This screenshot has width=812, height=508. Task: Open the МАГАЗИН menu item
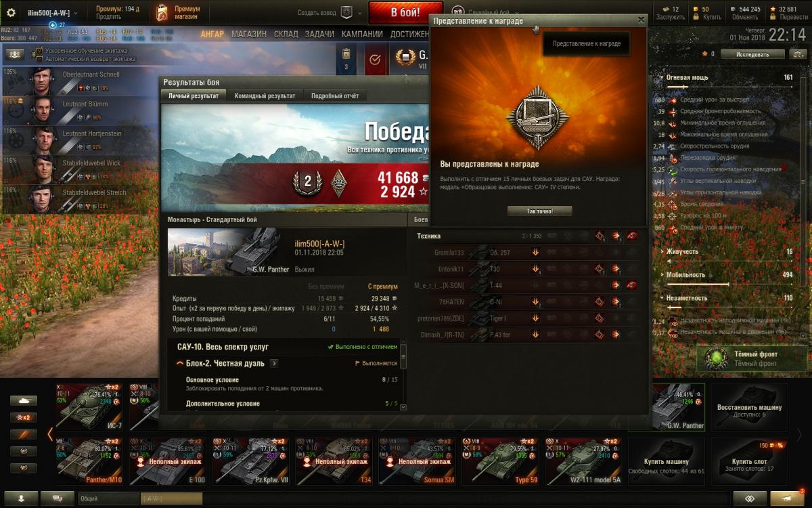pyautogui.click(x=249, y=34)
